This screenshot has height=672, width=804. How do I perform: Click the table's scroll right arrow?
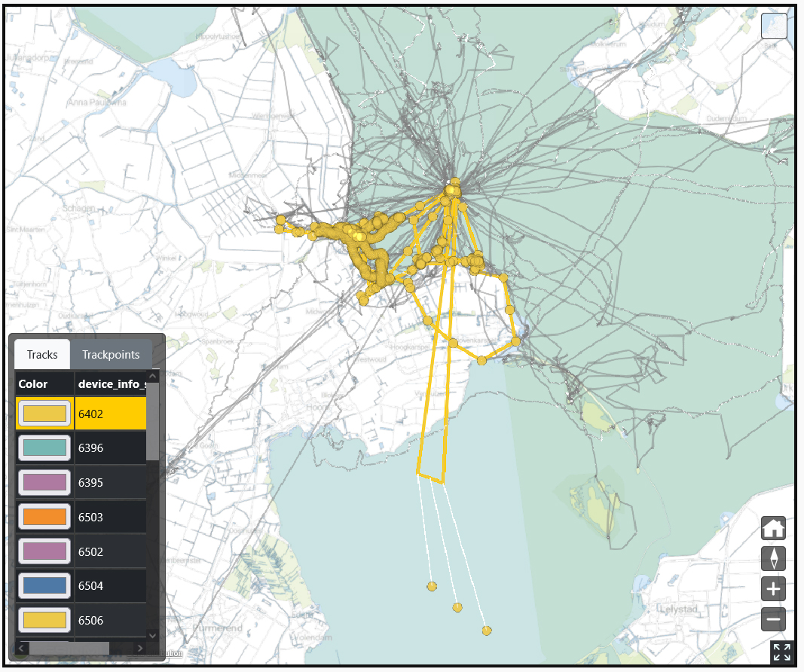139,648
